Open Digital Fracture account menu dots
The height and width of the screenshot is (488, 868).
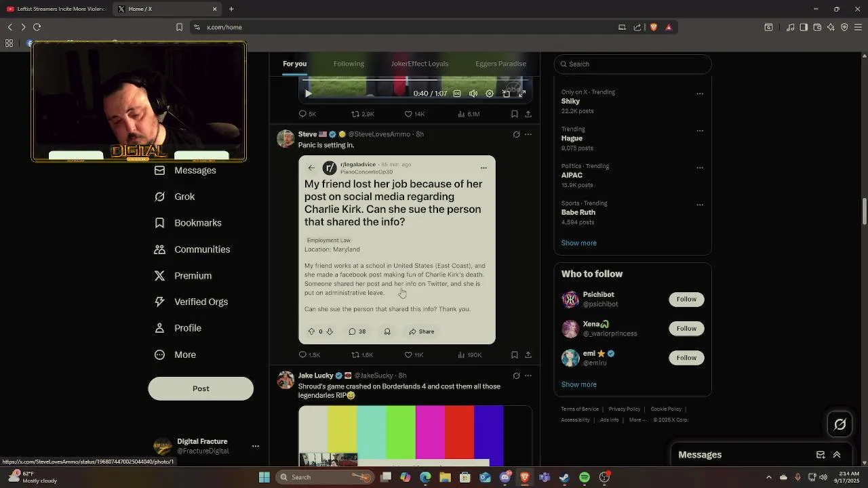tap(256, 446)
